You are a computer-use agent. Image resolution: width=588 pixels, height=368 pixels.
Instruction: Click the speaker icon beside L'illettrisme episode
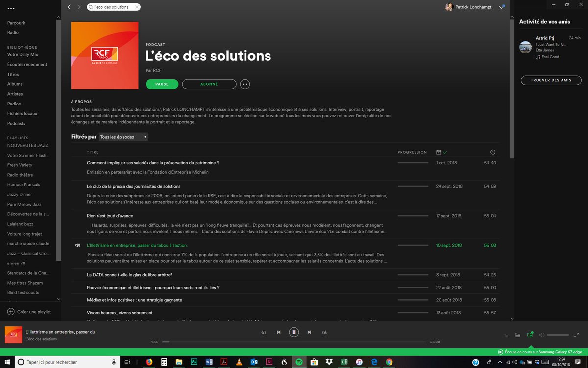(77, 245)
